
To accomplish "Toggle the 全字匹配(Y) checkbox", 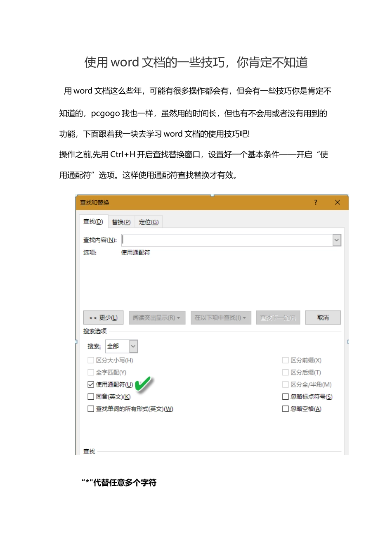I will click(x=91, y=372).
